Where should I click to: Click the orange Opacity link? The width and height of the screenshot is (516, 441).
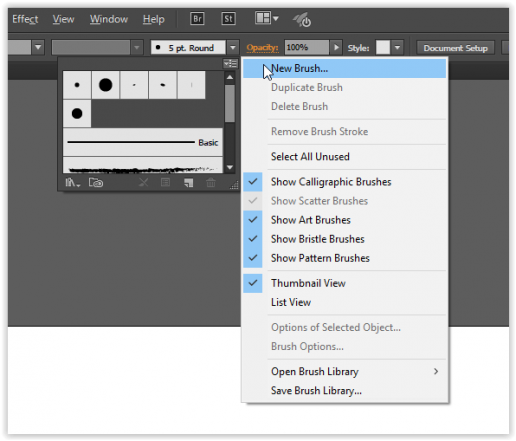click(262, 48)
